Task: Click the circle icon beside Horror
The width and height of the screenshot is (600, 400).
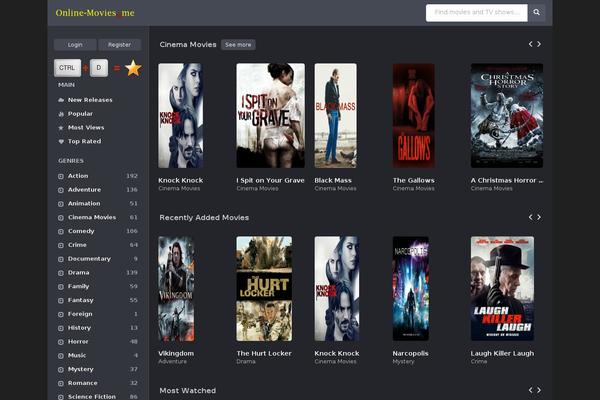Action: pos(60,342)
